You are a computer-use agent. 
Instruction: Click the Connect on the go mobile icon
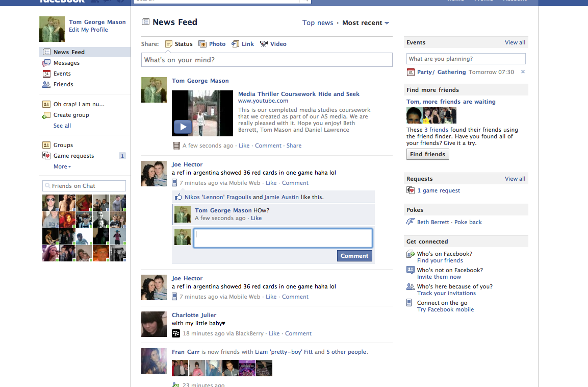point(409,303)
